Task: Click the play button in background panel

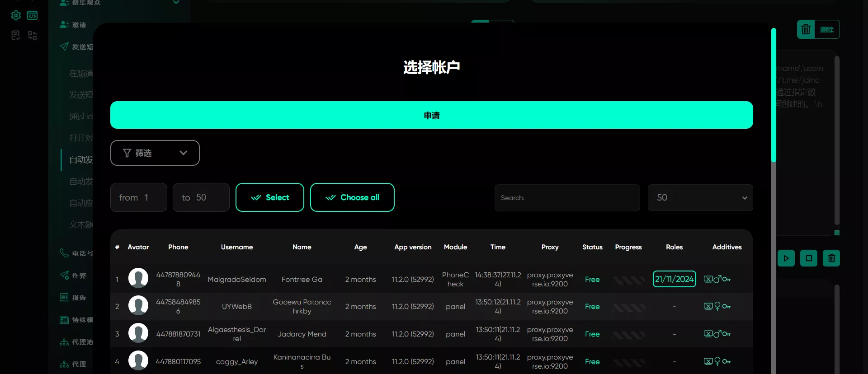Action: point(786,258)
